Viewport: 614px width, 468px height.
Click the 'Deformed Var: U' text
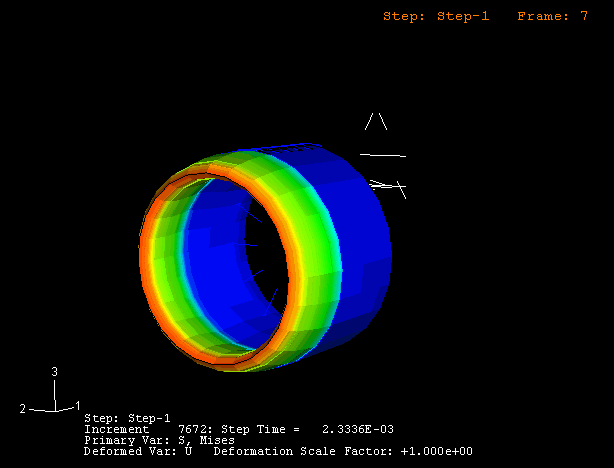point(138,452)
